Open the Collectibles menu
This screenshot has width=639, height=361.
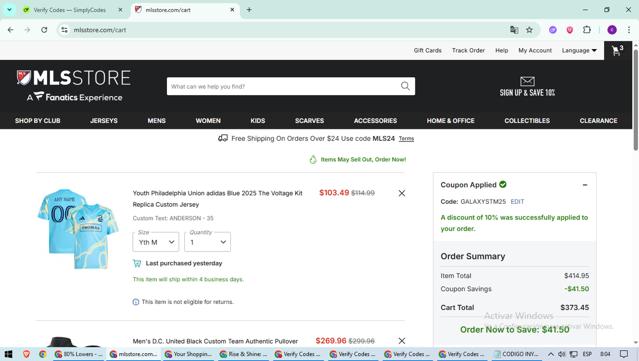[527, 121]
